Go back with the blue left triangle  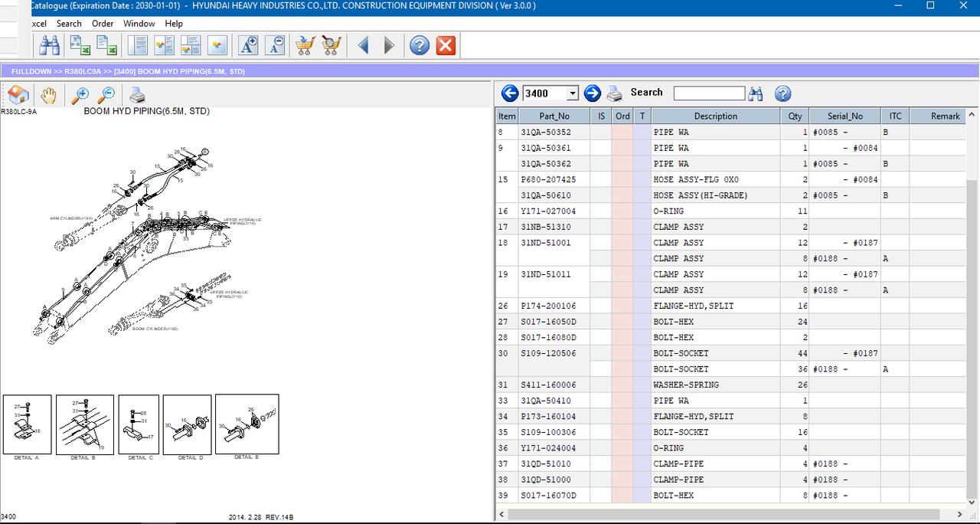pos(363,46)
